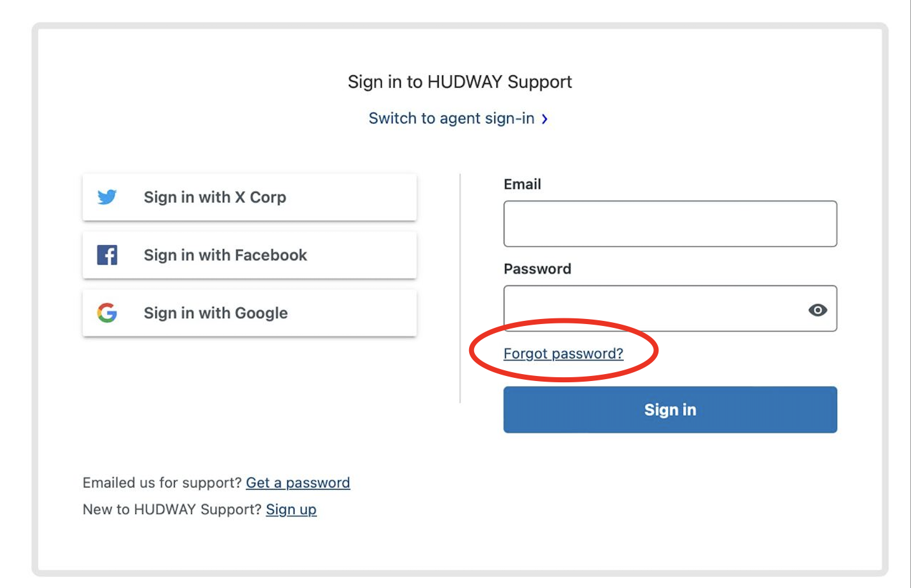Choose Sign in with Facebook
The height and width of the screenshot is (588, 911).
tap(249, 255)
